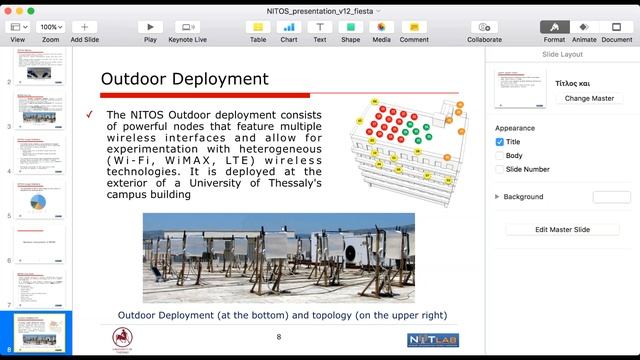Select the master slide layout thumbnail
The width and height of the screenshot is (640, 360).
click(x=520, y=89)
